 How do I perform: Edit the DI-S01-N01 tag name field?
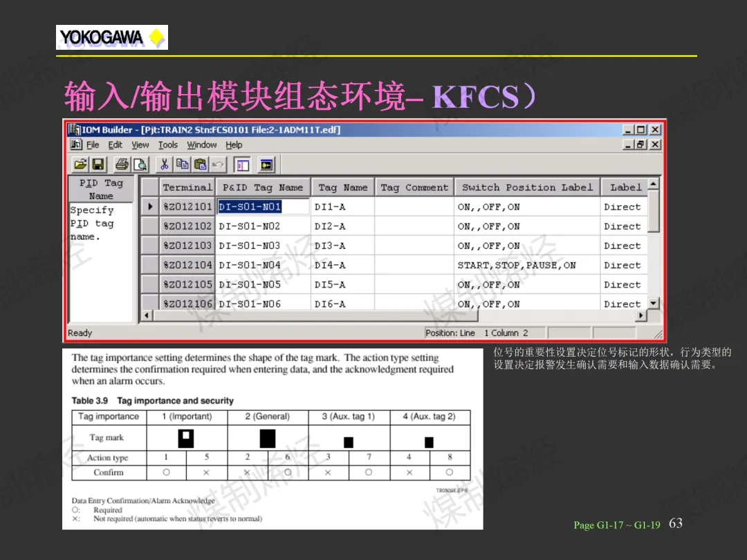(263, 207)
